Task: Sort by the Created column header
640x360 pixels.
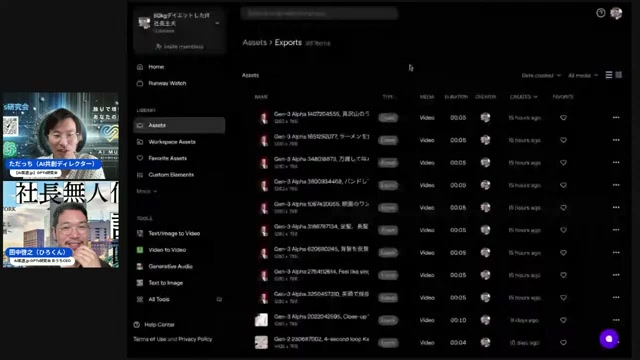Action: [x=523, y=97]
